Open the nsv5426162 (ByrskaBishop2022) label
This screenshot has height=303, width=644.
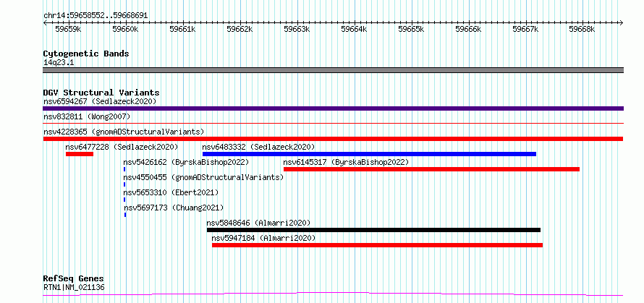186,162
